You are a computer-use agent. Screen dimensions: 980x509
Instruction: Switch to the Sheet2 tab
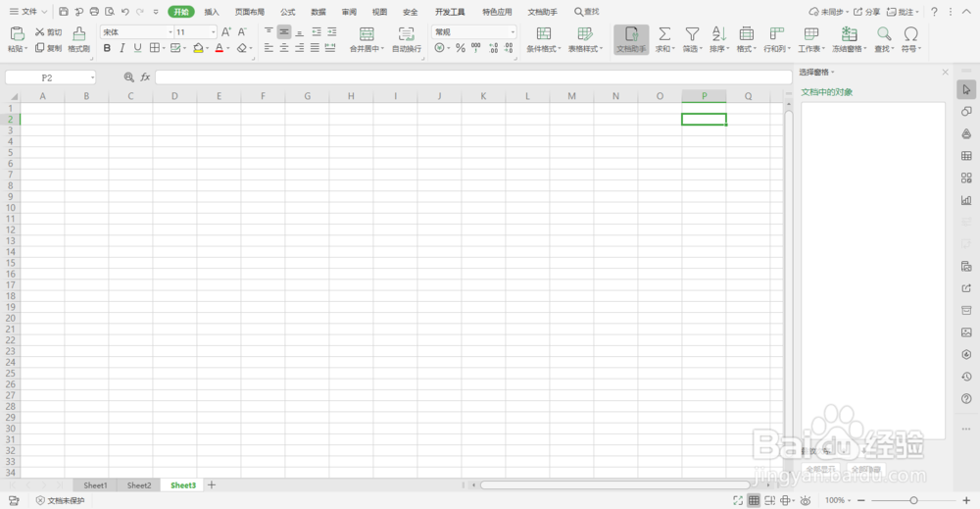(x=139, y=485)
